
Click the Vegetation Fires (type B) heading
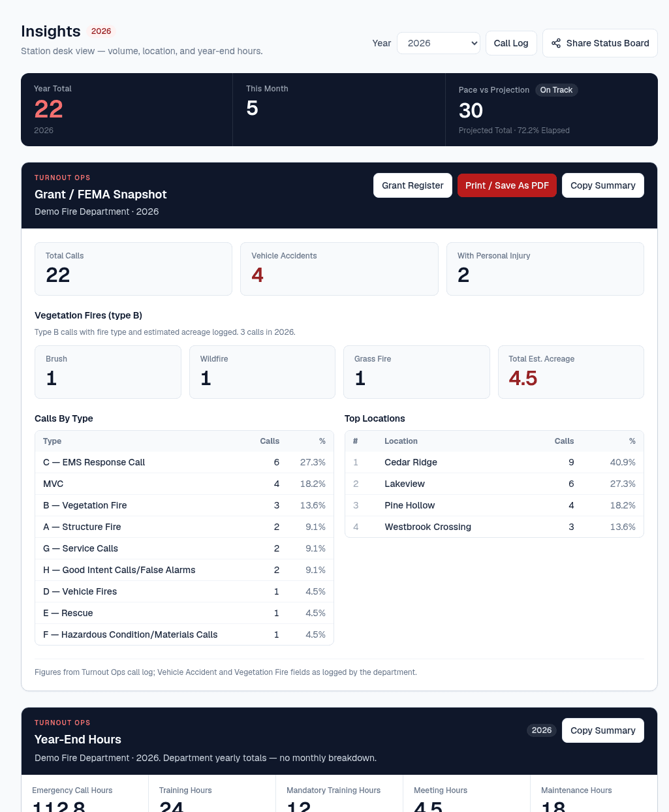pyautogui.click(x=88, y=315)
